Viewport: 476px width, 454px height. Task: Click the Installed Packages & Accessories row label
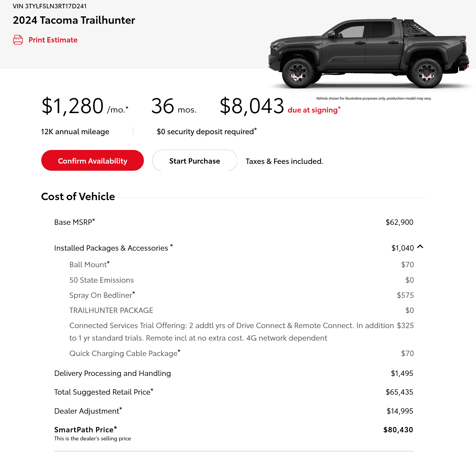pos(111,248)
